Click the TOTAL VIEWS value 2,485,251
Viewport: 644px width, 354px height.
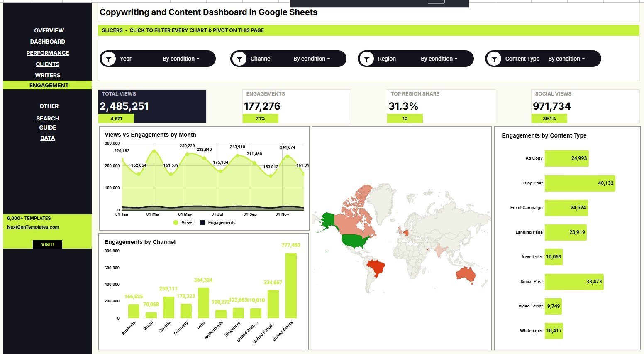[x=124, y=106]
